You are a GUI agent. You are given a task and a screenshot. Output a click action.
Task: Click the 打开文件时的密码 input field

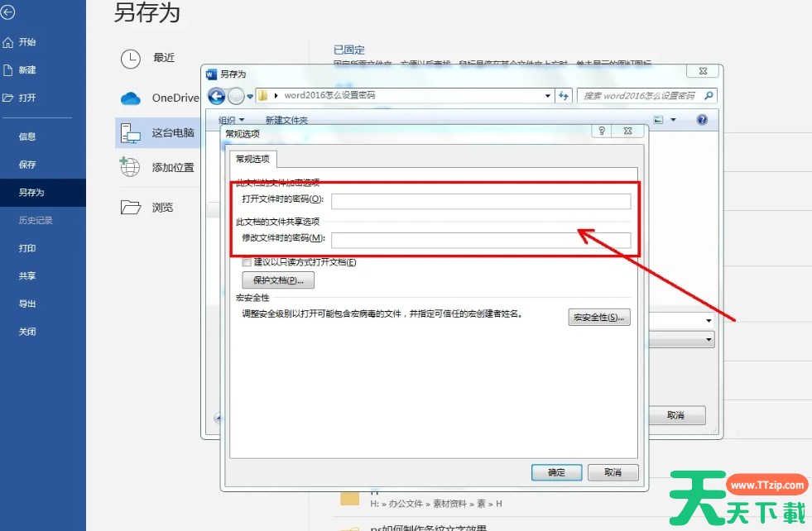point(481,202)
